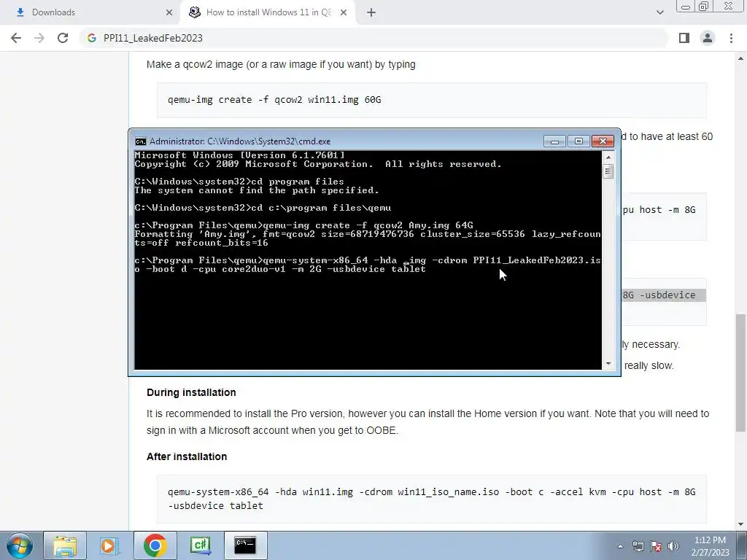Click the After installation heading
Screen dimensions: 747x560
(x=187, y=456)
